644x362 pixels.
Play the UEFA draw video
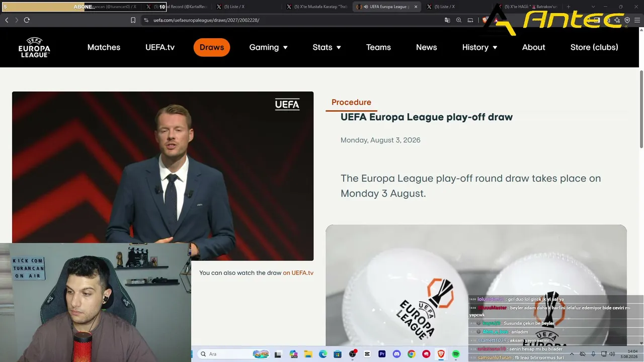163,176
